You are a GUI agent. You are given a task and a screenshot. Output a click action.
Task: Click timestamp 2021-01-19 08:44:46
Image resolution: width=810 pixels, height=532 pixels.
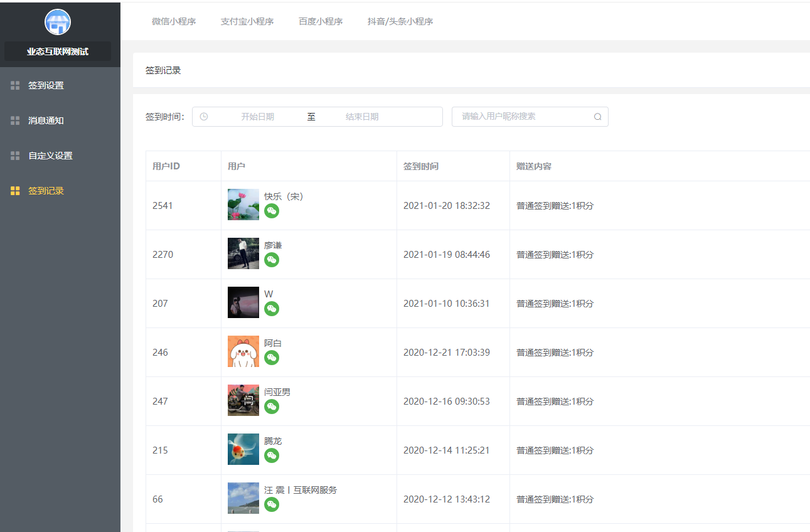(x=447, y=254)
